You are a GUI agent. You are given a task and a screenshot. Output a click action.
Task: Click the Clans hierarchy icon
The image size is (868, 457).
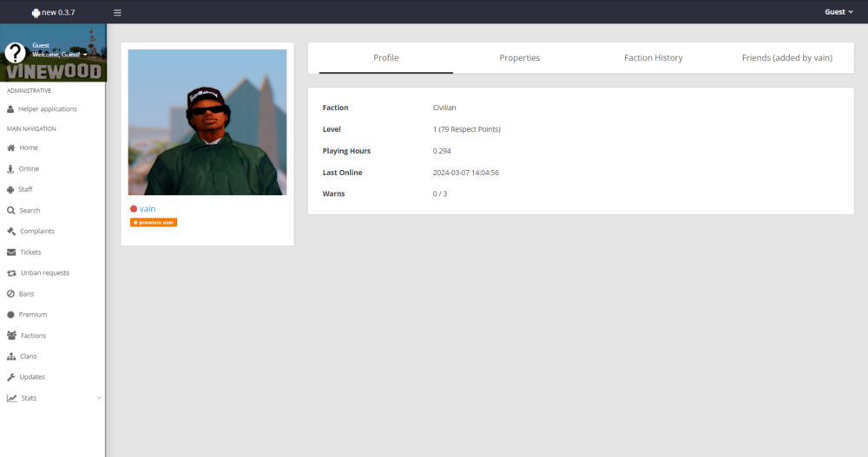click(x=11, y=356)
